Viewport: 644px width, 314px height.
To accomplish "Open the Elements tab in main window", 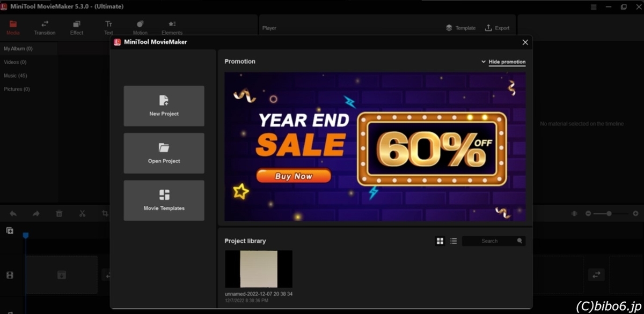I will [x=172, y=28].
